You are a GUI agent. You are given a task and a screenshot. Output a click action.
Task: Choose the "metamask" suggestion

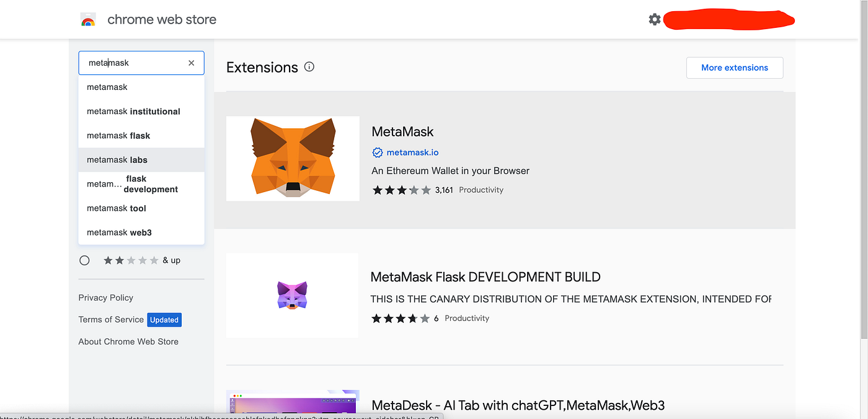point(141,87)
